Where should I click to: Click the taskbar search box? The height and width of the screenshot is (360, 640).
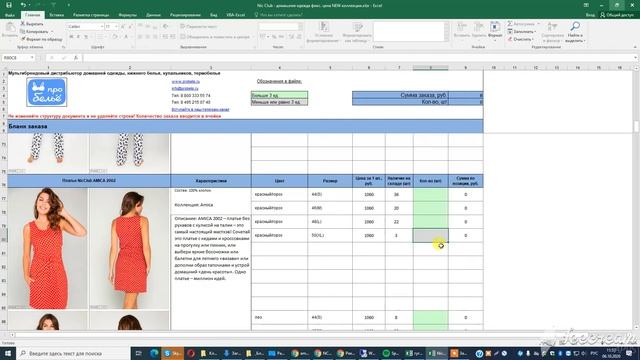73,353
